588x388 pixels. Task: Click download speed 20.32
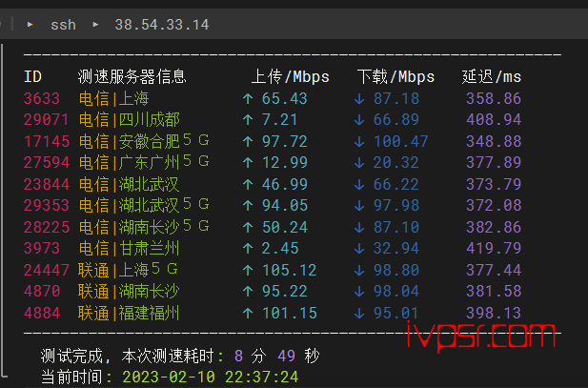click(x=396, y=162)
